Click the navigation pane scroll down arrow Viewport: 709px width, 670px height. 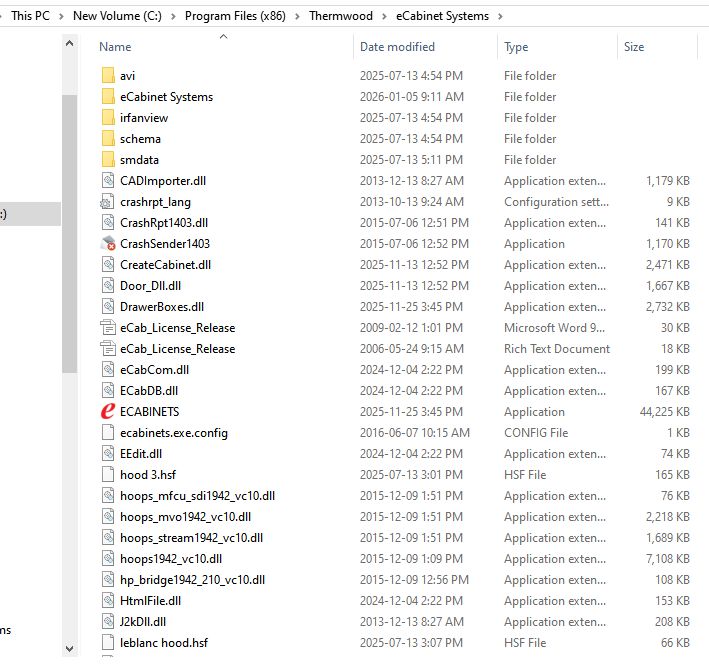[x=69, y=648]
